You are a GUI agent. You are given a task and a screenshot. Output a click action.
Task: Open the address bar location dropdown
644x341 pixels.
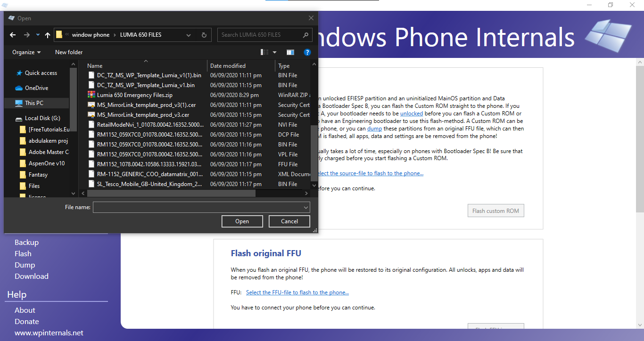pyautogui.click(x=189, y=34)
